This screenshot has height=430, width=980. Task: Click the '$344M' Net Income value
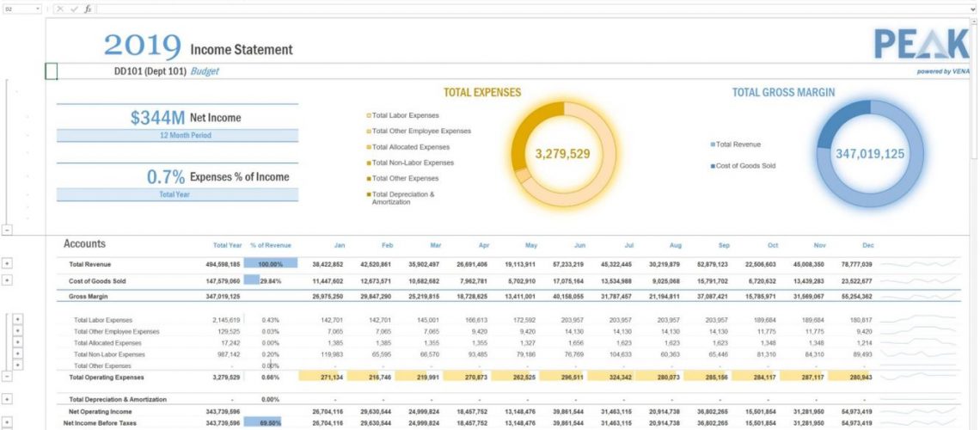(x=158, y=118)
